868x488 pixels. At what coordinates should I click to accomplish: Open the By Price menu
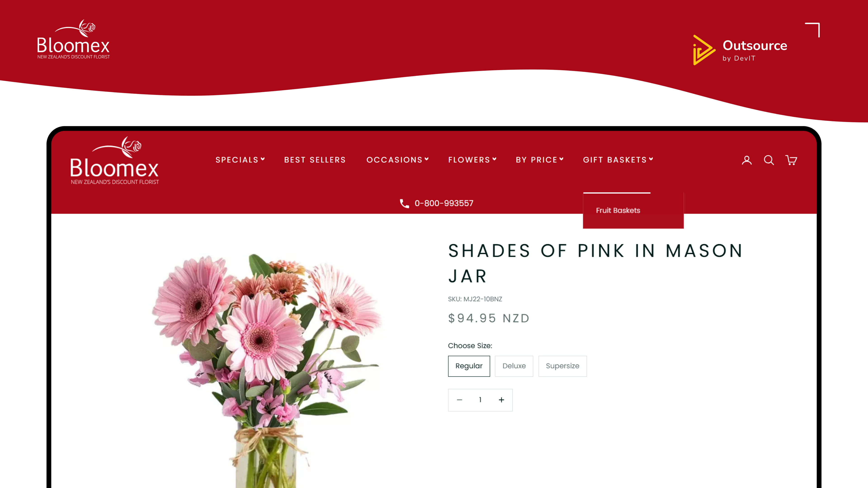tap(540, 160)
